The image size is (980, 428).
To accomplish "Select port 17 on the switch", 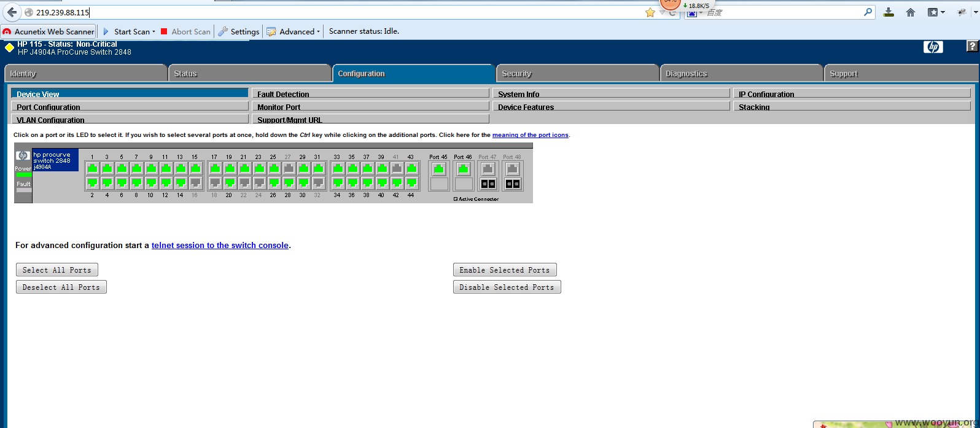I will (215, 168).
